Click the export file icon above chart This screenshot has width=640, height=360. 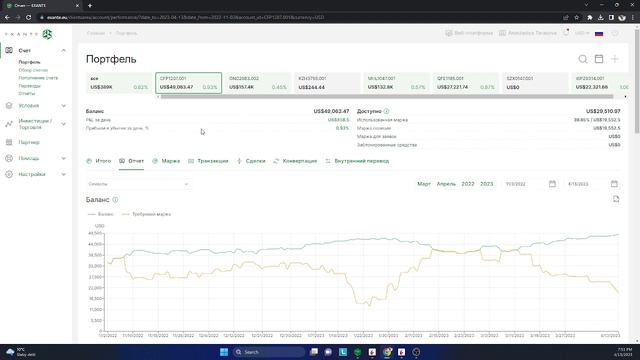(x=616, y=199)
